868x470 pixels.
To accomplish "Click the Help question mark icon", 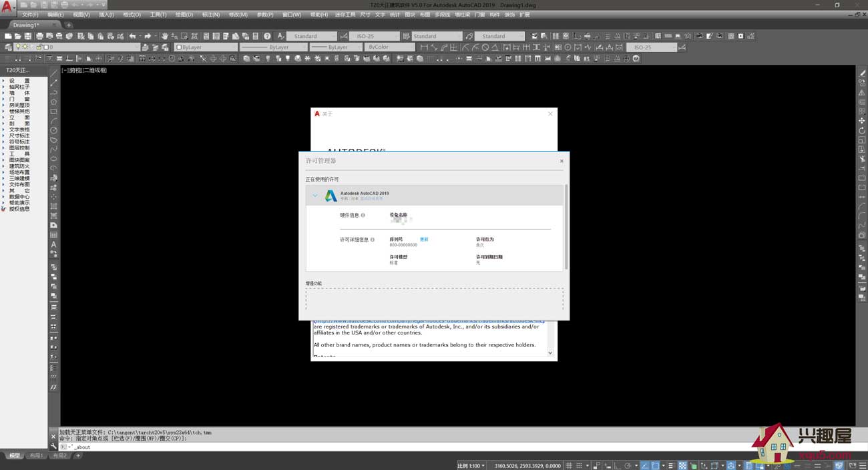I will pos(268,36).
